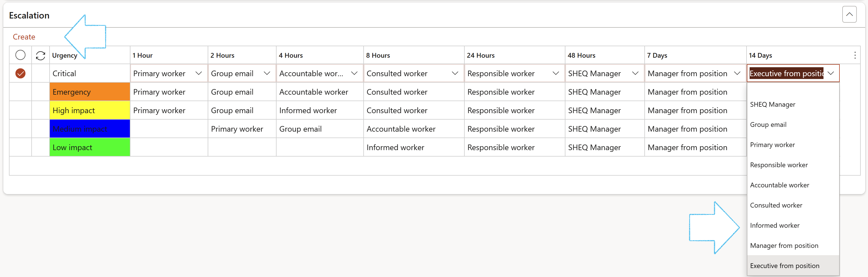Click the Executive from position input field
The width and height of the screenshot is (868, 277).
coord(786,73)
